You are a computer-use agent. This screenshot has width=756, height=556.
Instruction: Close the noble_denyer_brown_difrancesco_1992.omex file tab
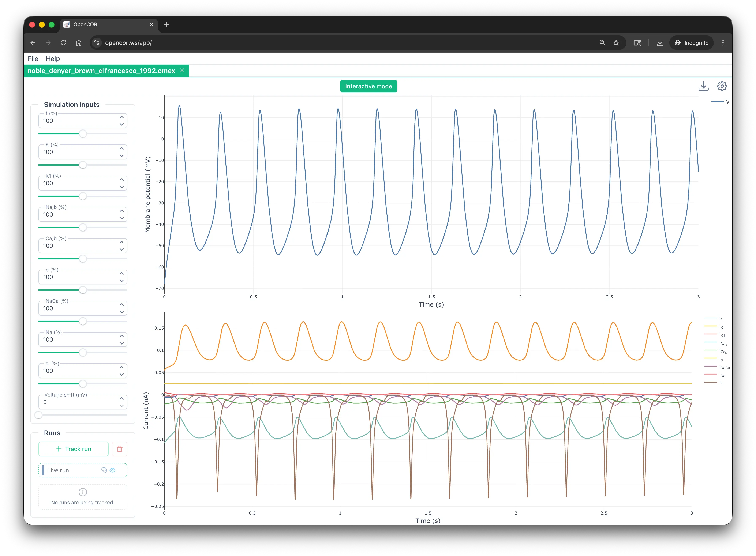182,71
